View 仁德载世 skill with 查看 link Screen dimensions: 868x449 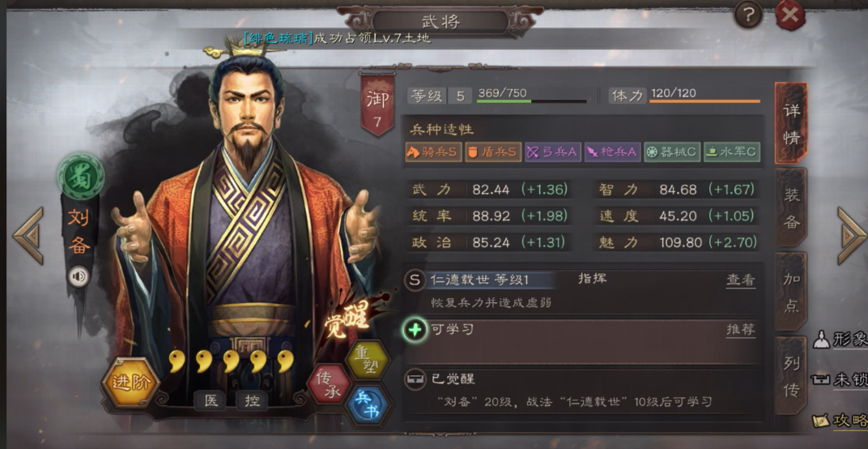[x=741, y=280]
